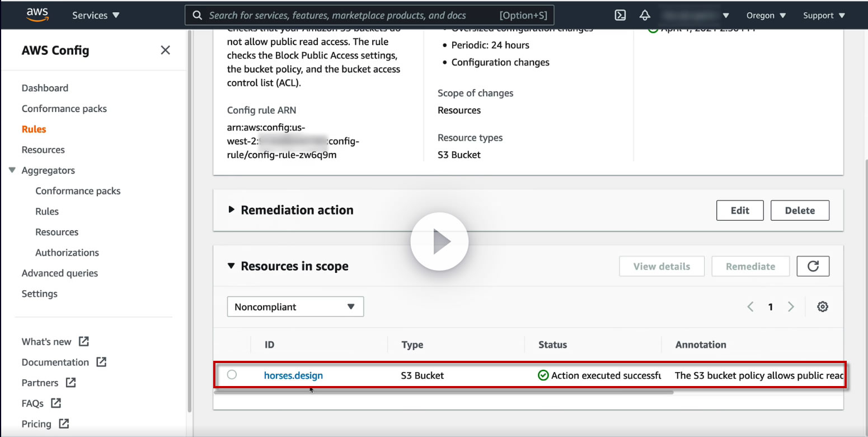Click the video play button overlay
The height and width of the screenshot is (437, 868).
tap(439, 241)
